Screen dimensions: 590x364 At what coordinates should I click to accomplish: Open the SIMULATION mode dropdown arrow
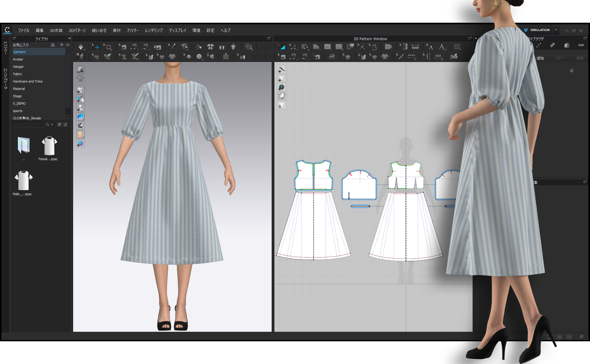tap(556, 30)
